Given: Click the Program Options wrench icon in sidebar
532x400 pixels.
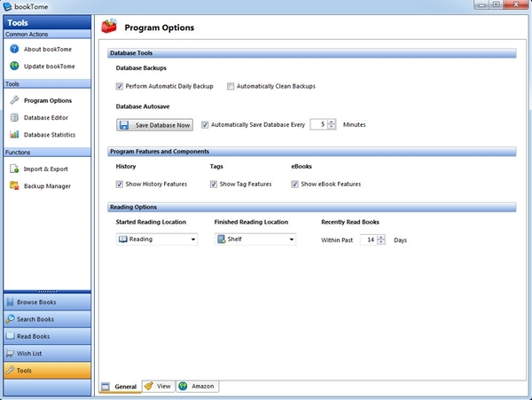Looking at the screenshot, I should pos(14,100).
